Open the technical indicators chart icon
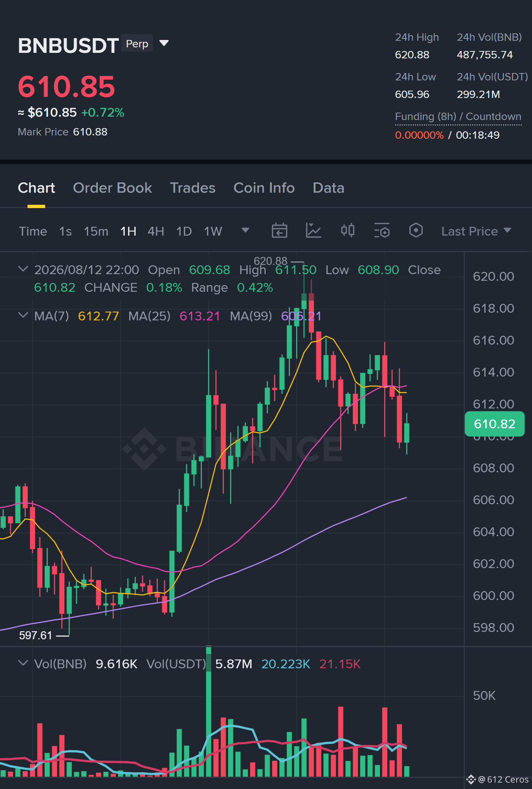This screenshot has height=789, width=532. (313, 230)
